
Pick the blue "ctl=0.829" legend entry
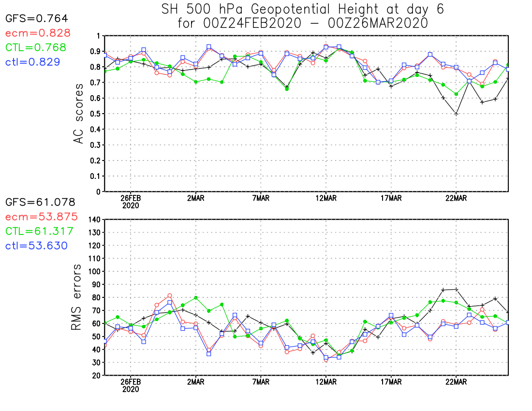(x=33, y=62)
